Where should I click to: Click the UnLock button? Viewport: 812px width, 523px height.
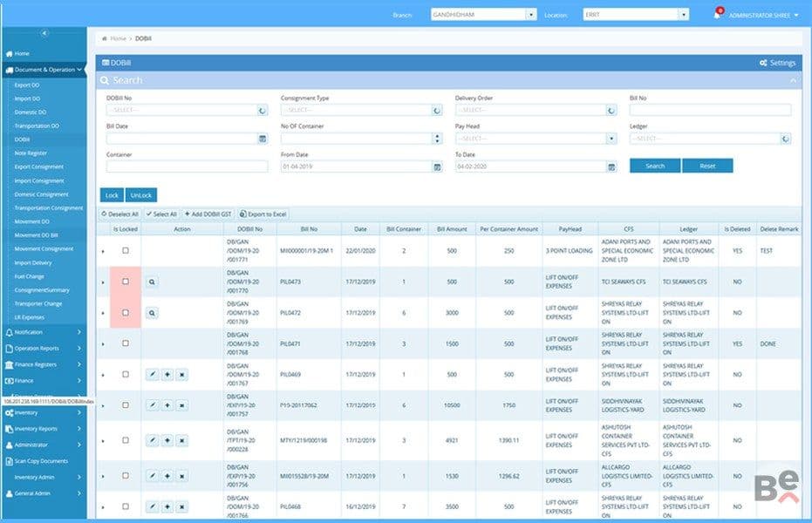pos(141,195)
